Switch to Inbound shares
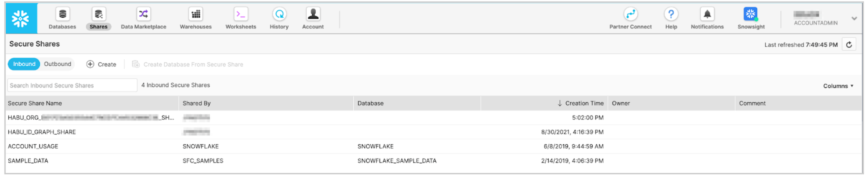Viewport: 868px width, 178px height. tap(24, 64)
